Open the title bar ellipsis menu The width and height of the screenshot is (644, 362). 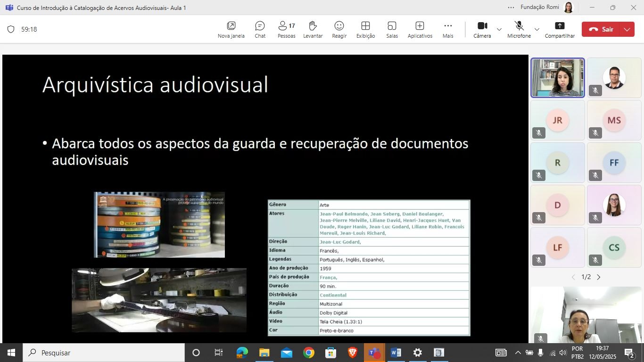[x=511, y=8]
